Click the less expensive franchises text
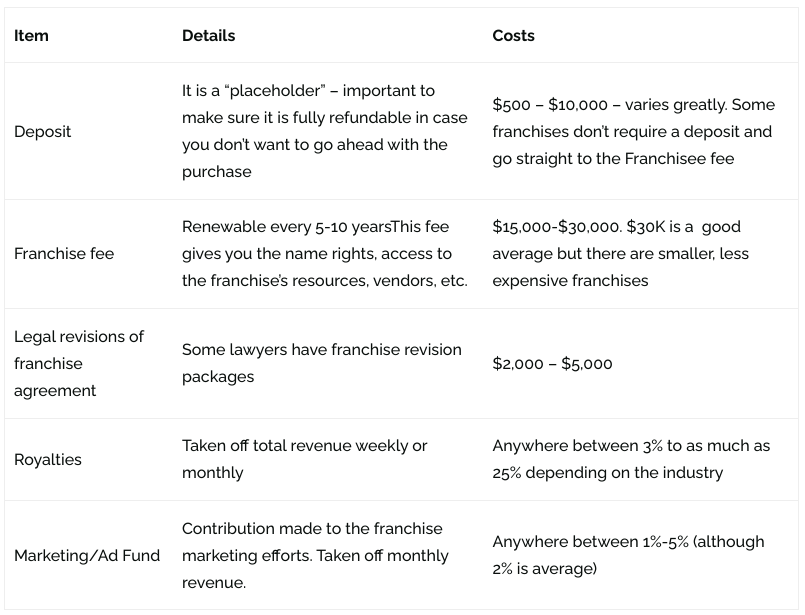The image size is (805, 615). [x=570, y=281]
